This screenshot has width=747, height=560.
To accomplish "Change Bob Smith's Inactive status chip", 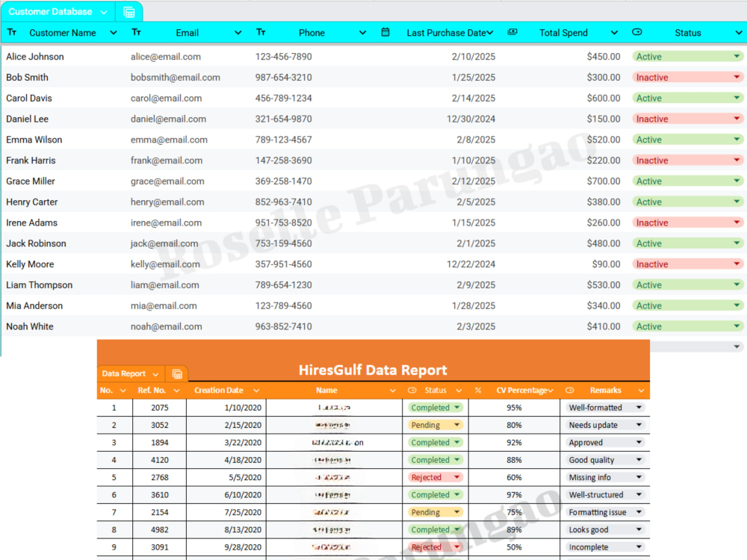I will pos(688,77).
